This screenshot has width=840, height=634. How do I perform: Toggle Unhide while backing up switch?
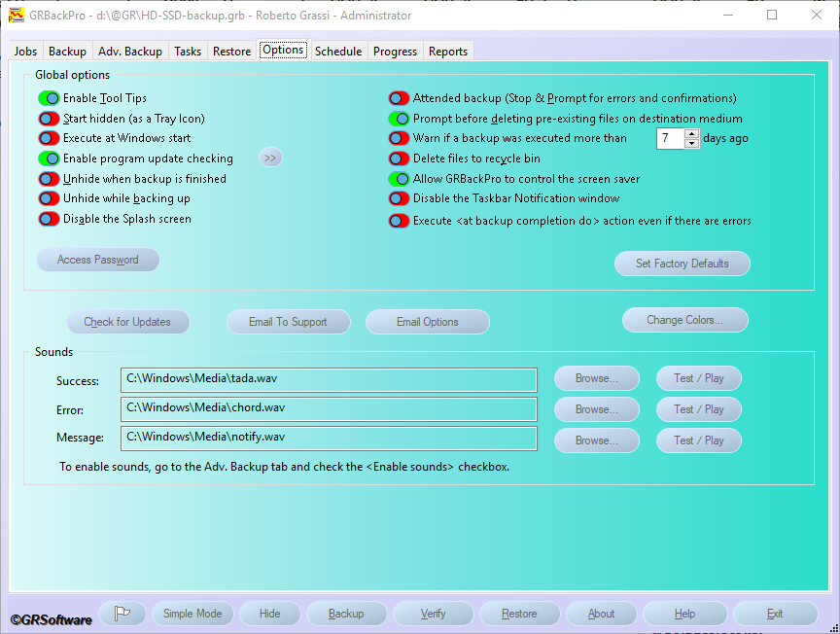click(x=49, y=198)
